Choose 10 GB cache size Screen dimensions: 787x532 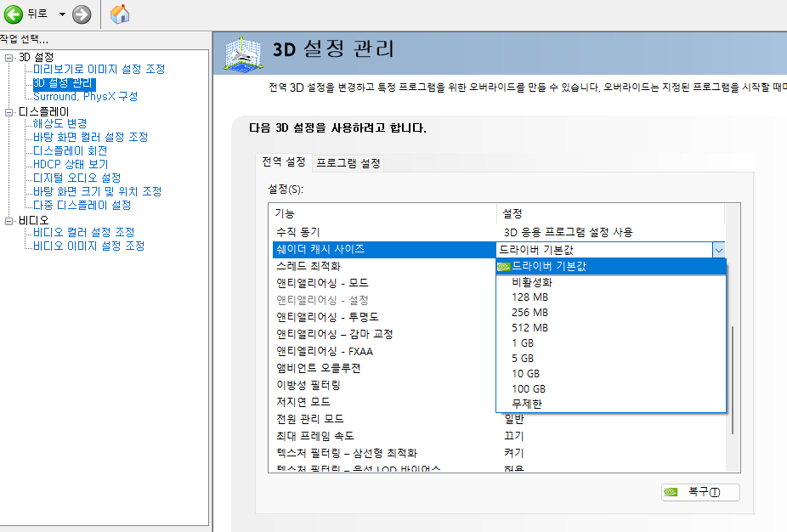coord(611,374)
